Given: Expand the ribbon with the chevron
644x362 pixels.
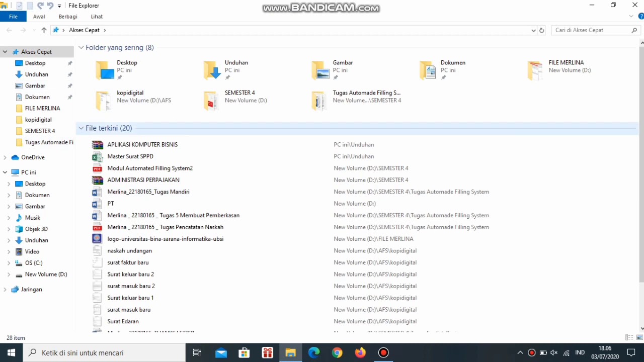Looking at the screenshot, I should (x=631, y=17).
